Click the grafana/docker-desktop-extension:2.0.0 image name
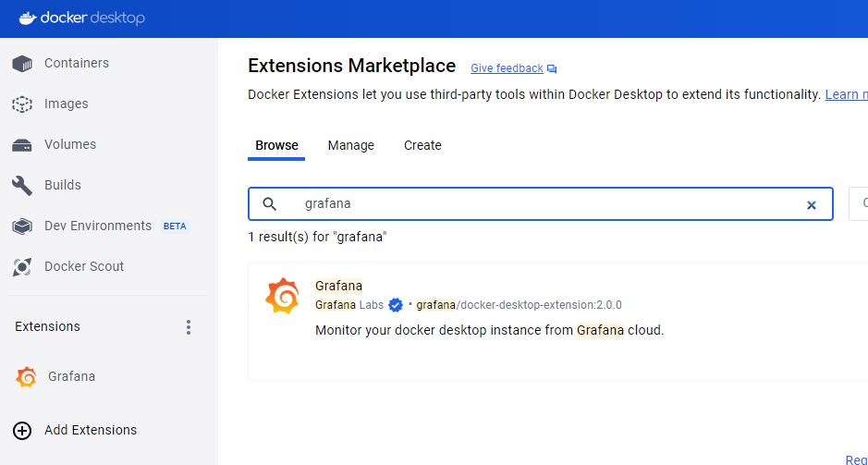This screenshot has width=868, height=465. 520,305
